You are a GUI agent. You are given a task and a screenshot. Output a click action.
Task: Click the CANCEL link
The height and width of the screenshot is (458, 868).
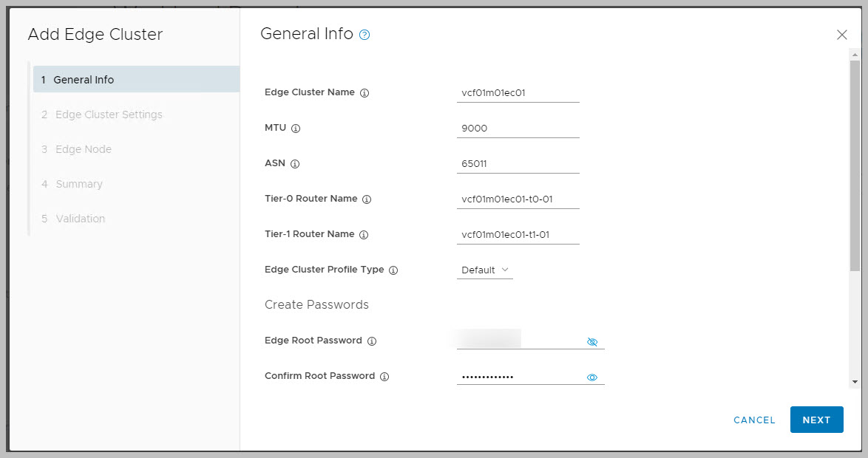tap(754, 420)
